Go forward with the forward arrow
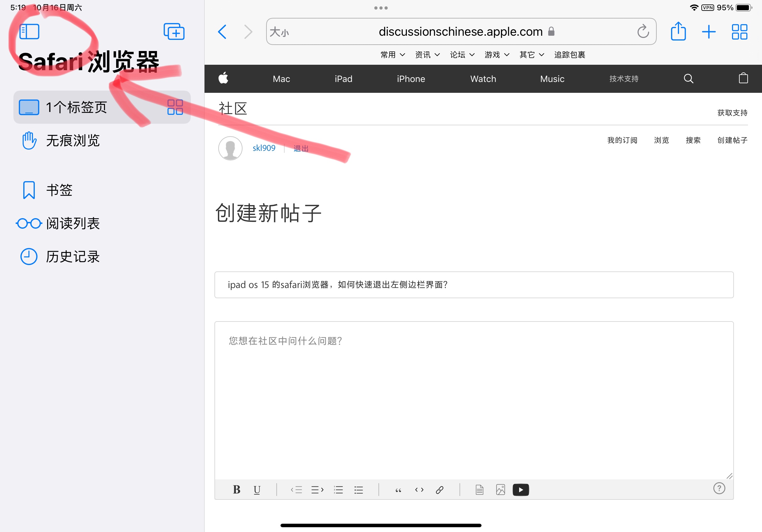762x532 pixels. (248, 32)
